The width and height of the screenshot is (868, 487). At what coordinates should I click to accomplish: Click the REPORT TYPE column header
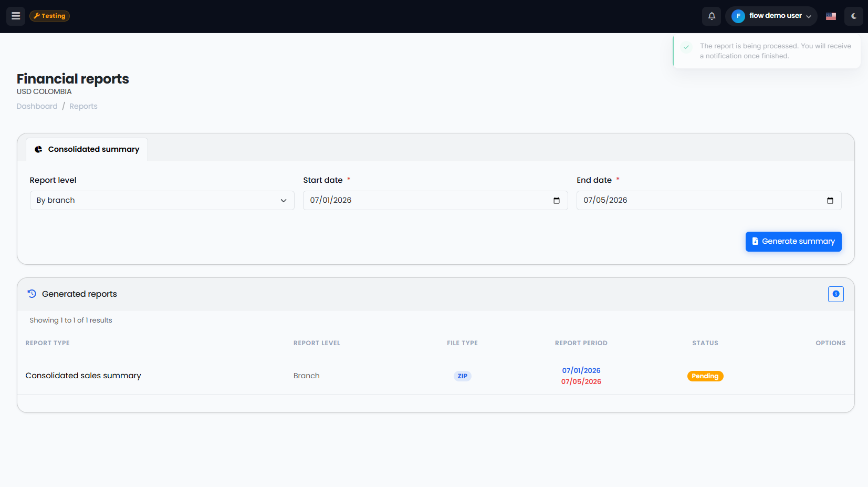coord(48,343)
